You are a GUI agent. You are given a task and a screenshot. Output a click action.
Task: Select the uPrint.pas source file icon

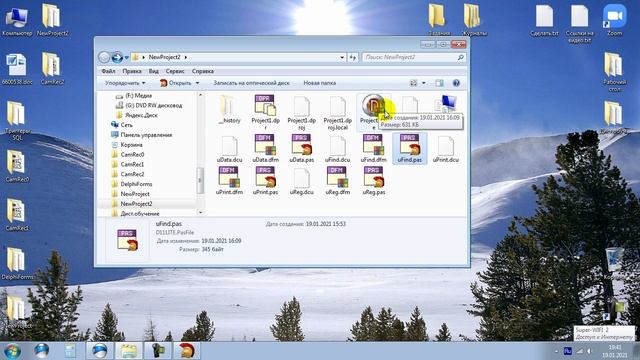coord(265,177)
